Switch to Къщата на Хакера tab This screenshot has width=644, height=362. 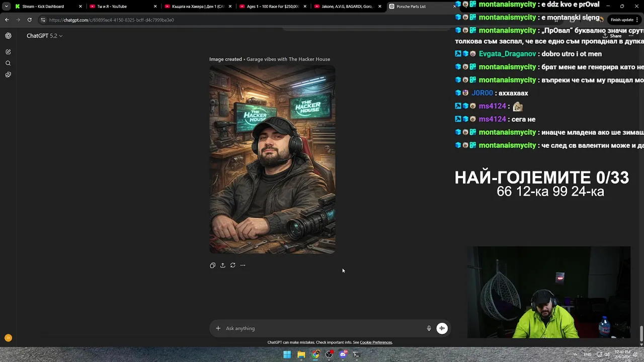198,7
